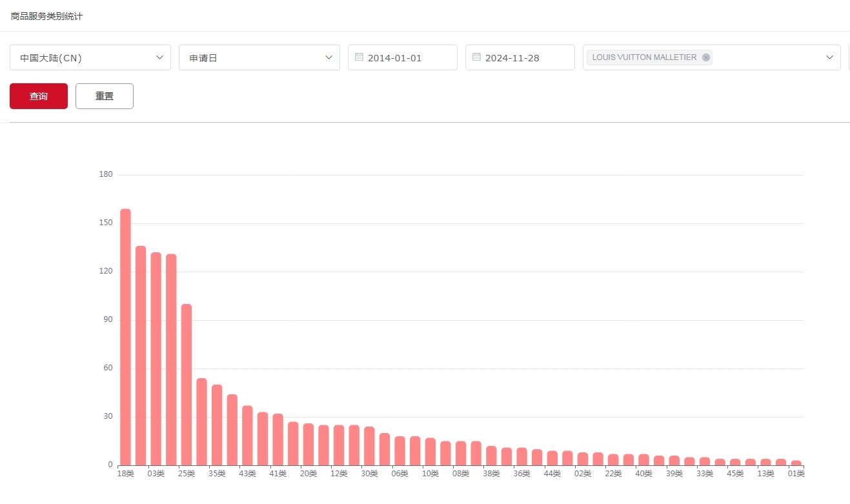This screenshot has height=504, width=850.
Task: Open the 申请日 date type dropdown
Action: tap(329, 57)
